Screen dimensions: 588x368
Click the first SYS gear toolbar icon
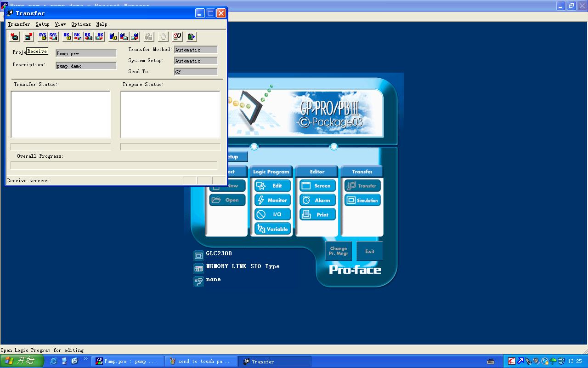(43, 36)
